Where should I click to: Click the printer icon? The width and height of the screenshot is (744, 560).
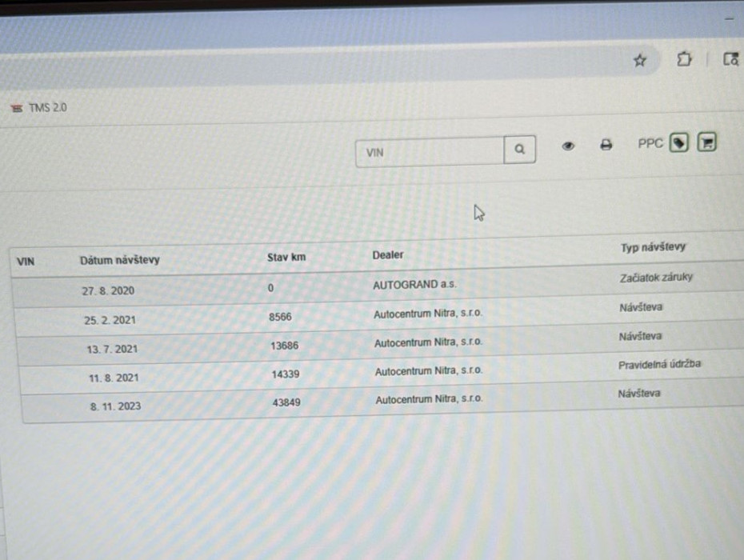(606, 145)
